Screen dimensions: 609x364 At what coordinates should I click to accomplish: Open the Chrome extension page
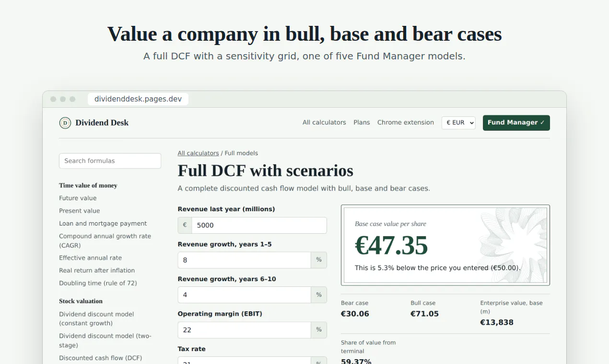point(405,123)
